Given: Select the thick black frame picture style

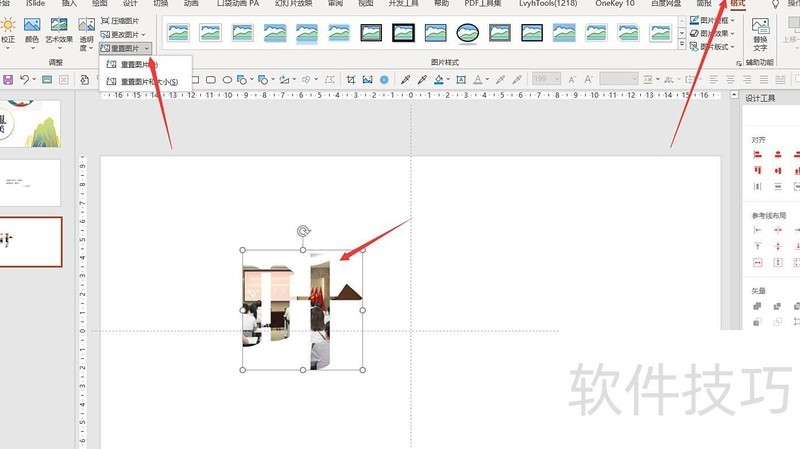Looking at the screenshot, I should pyautogui.click(x=403, y=33).
